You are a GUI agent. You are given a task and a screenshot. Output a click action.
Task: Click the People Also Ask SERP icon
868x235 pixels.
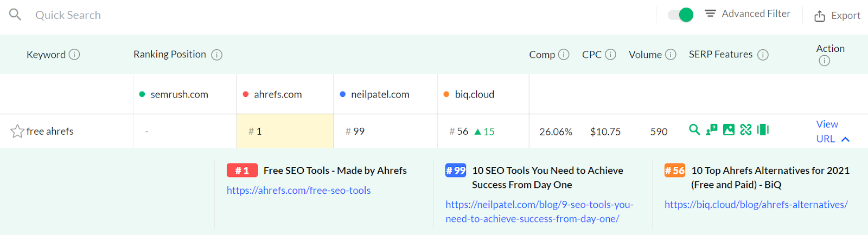pos(711,129)
